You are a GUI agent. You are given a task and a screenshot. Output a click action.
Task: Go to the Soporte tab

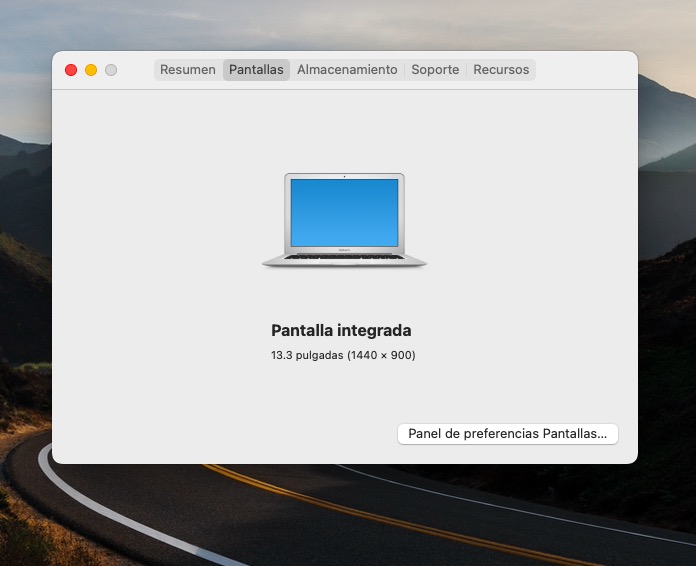click(x=435, y=70)
